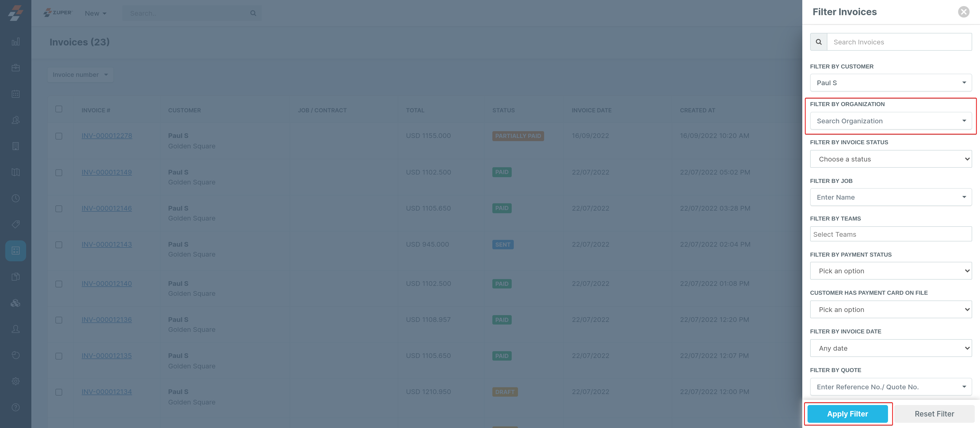This screenshot has width=980, height=428.
Task: Click the Reset Filter button
Action: (x=934, y=414)
